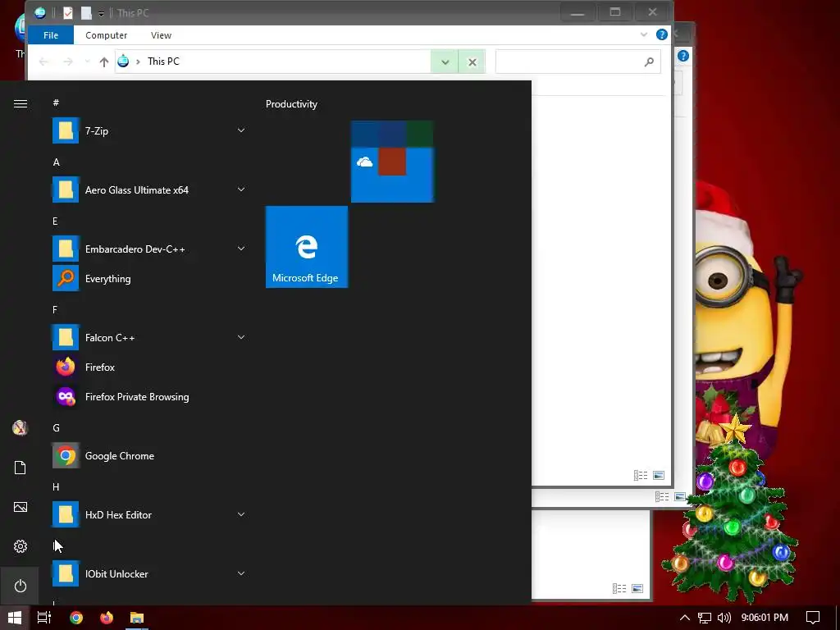The image size is (840, 630).
Task: Expand the Falcon C++ folder
Action: [x=241, y=337]
